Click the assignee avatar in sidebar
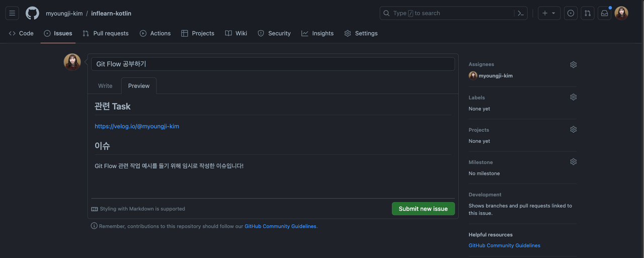This screenshot has height=258, width=644. pyautogui.click(x=473, y=75)
